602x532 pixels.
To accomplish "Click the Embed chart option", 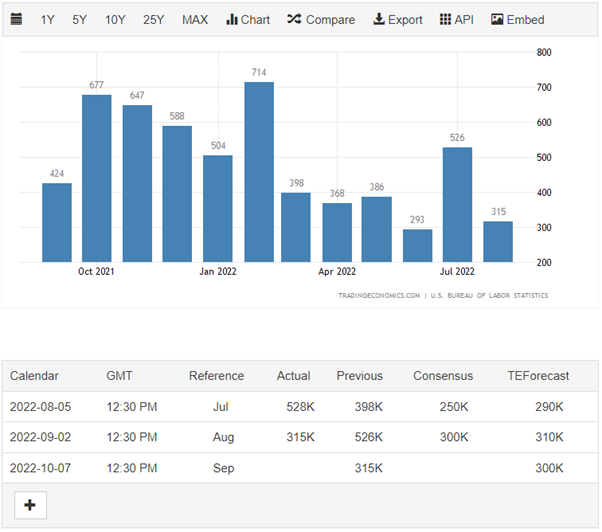I will (x=518, y=19).
